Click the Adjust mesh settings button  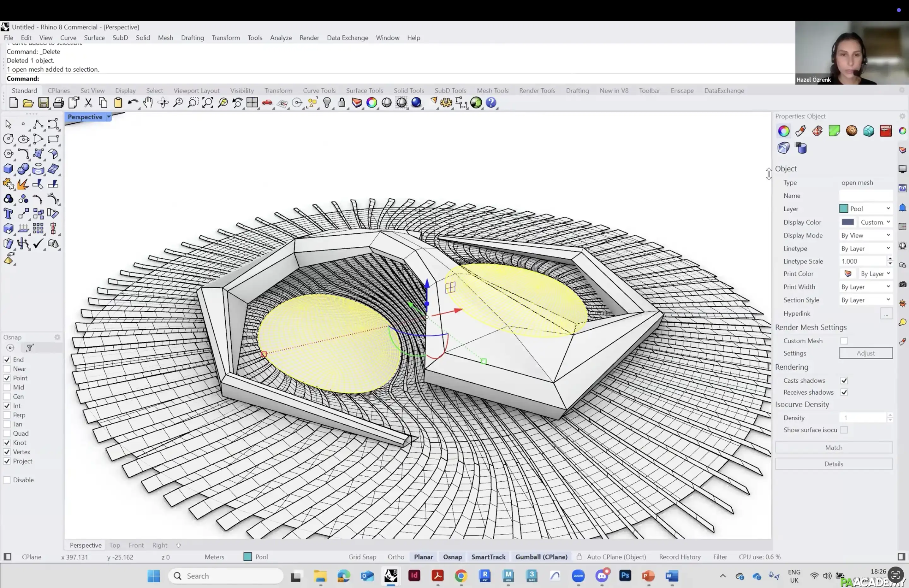click(x=865, y=353)
